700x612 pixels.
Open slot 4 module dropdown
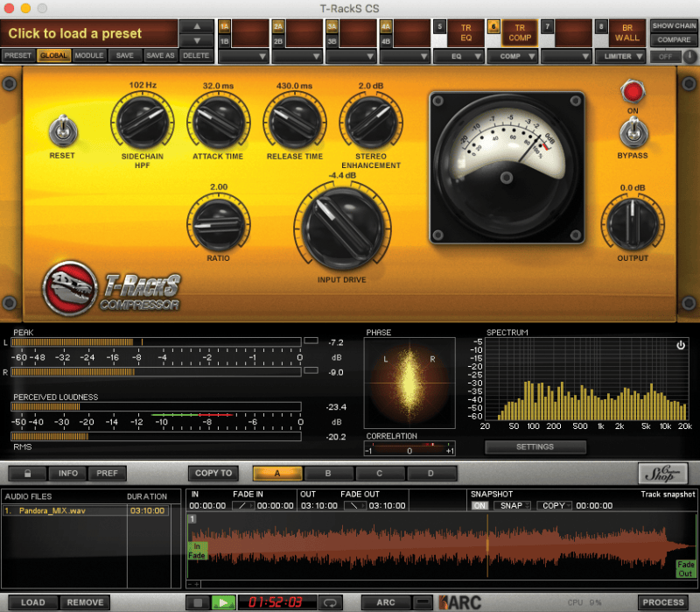(405, 56)
